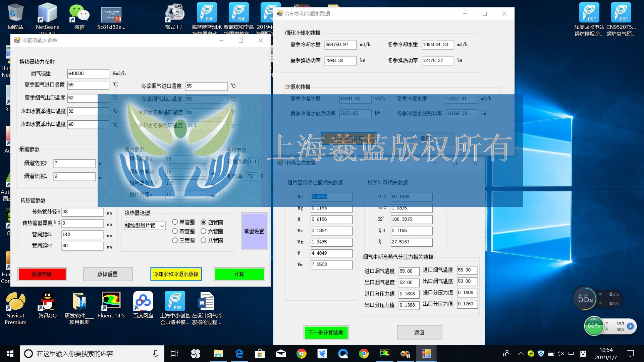Click the 烟道宽度B input field
Screen dimensions: 644x362
point(74,163)
